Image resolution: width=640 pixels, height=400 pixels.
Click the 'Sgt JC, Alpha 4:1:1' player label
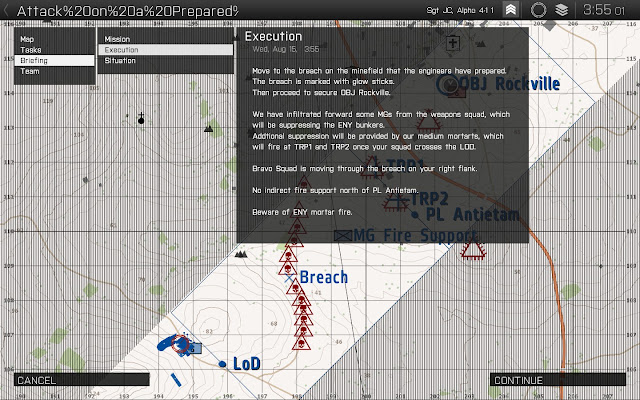click(460, 10)
